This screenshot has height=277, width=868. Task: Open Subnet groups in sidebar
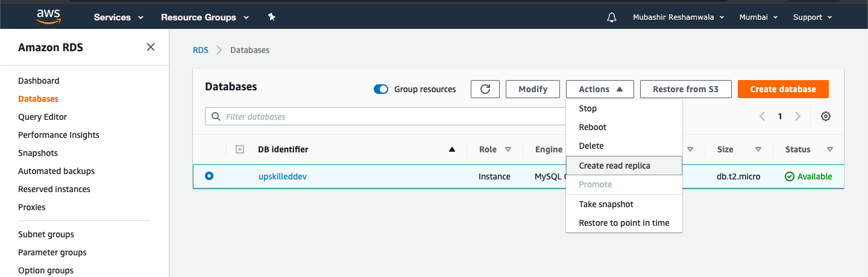tap(46, 234)
